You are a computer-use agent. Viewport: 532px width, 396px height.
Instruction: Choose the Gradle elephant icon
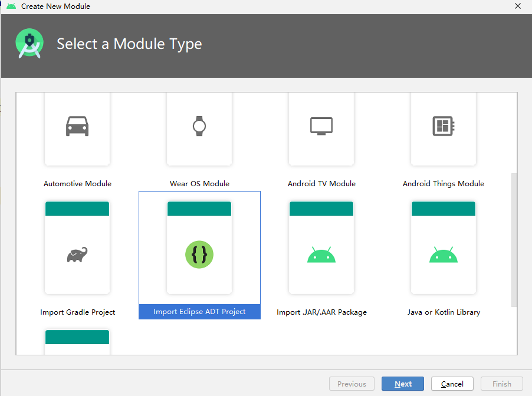[x=77, y=255]
